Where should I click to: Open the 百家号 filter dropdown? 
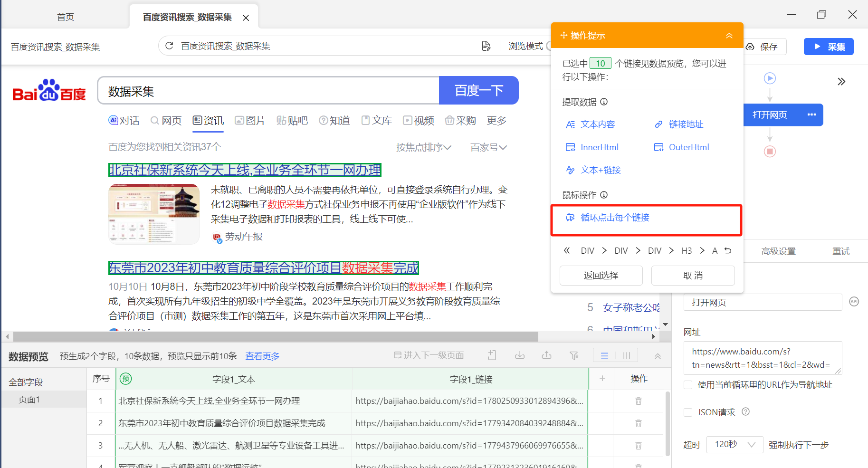click(x=488, y=148)
